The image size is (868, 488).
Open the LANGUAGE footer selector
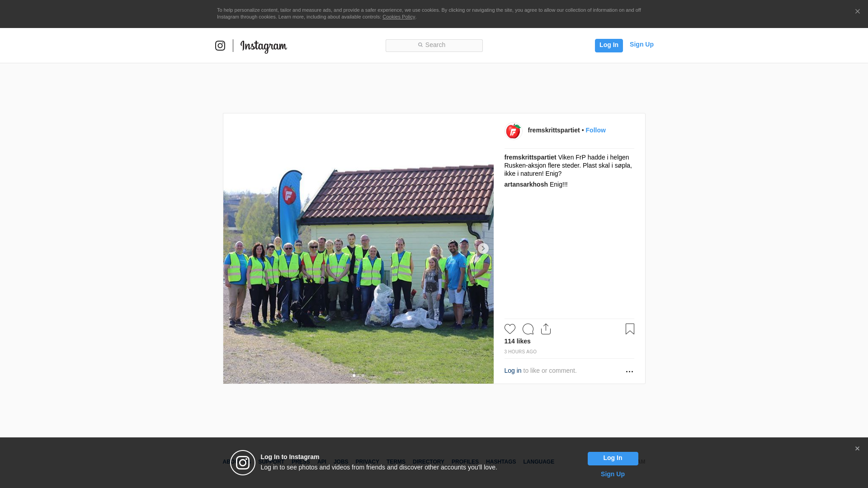pyautogui.click(x=538, y=462)
